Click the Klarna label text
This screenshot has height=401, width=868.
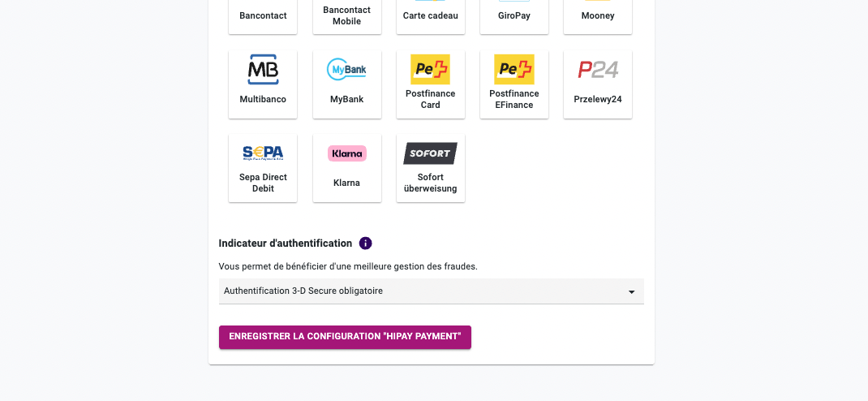click(347, 183)
